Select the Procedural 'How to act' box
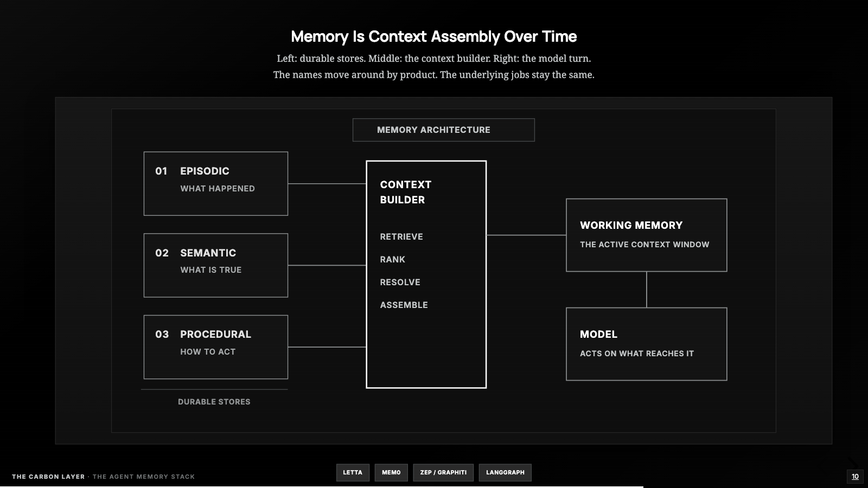 coord(216,347)
